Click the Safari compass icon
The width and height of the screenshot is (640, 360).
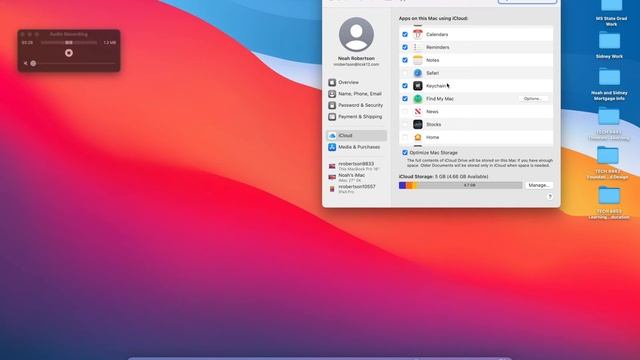tap(418, 73)
